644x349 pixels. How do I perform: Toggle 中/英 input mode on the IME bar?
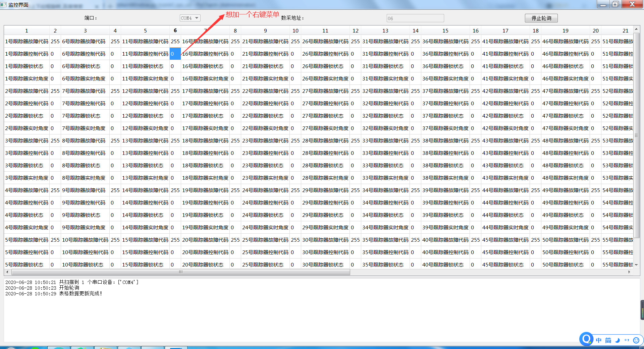pyautogui.click(x=599, y=340)
